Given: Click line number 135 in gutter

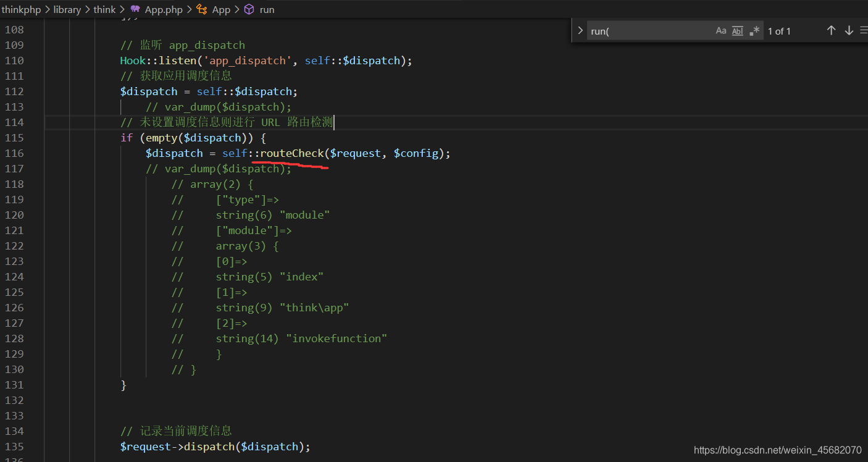Looking at the screenshot, I should coord(14,447).
